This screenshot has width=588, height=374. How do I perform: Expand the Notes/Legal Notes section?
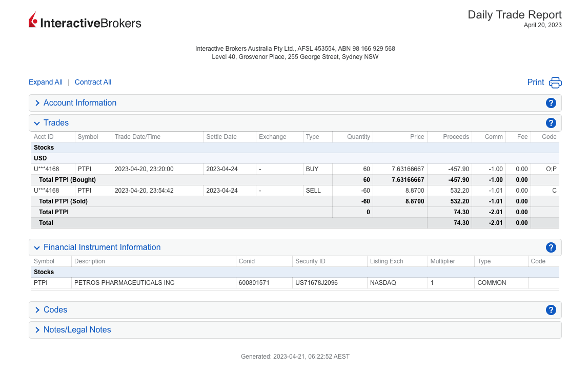[x=77, y=330]
